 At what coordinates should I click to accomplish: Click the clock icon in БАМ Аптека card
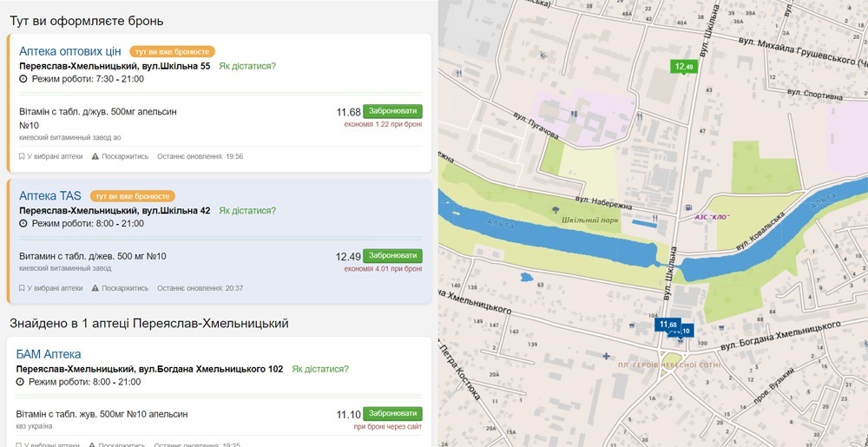tap(20, 382)
